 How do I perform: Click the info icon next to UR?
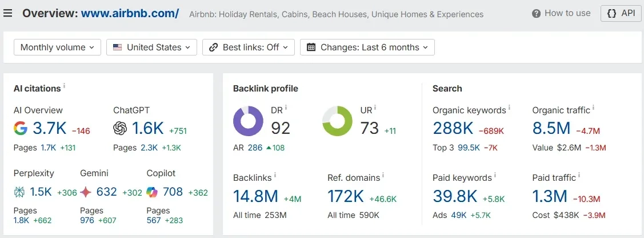(375, 108)
